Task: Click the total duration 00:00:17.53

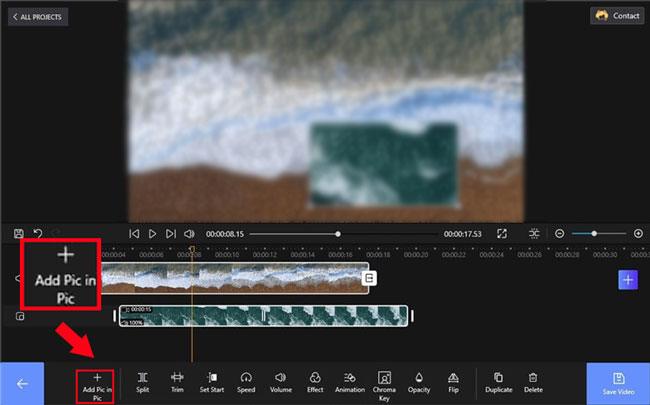Action: point(463,234)
